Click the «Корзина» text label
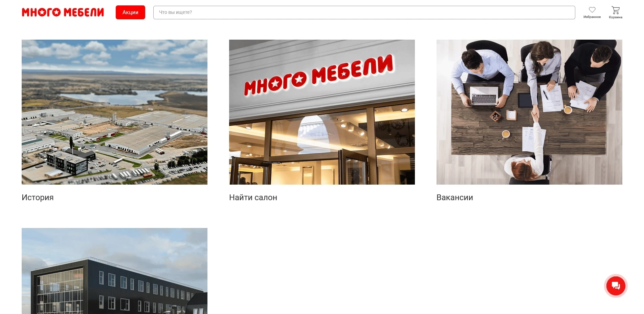The image size is (644, 314). pos(615,16)
